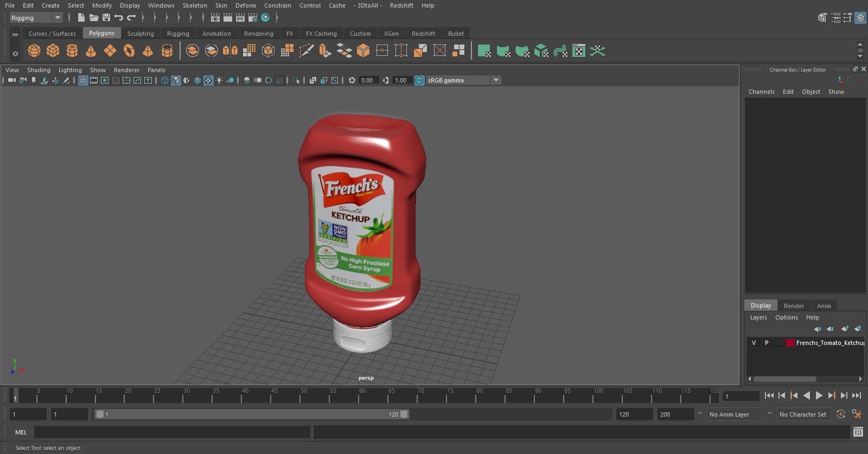This screenshot has width=868, height=454.
Task: Select the Multi-Cut knife tool icon
Action: click(x=307, y=51)
